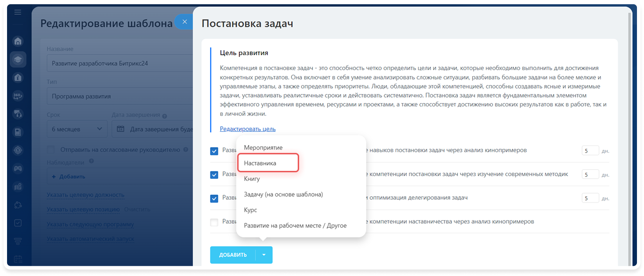The height and width of the screenshot is (276, 644).
Task: Edit days field of the делегирования задач row
Action: click(590, 198)
